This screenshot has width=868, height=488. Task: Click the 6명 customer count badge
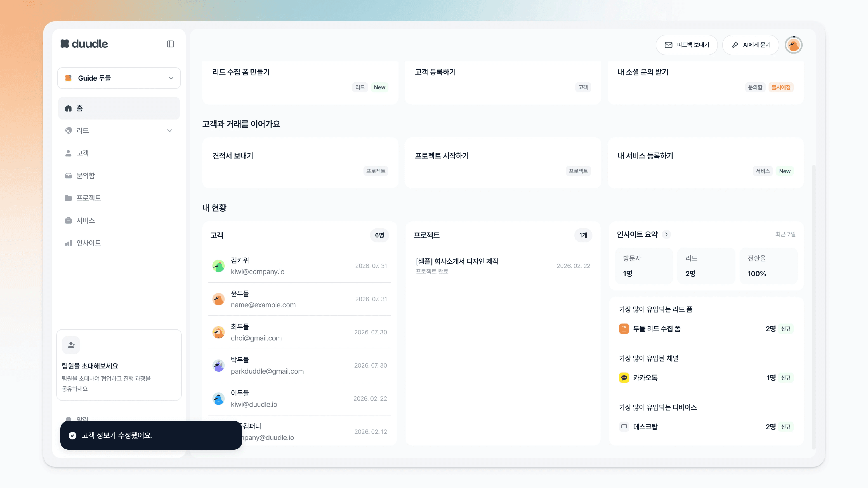coord(380,235)
